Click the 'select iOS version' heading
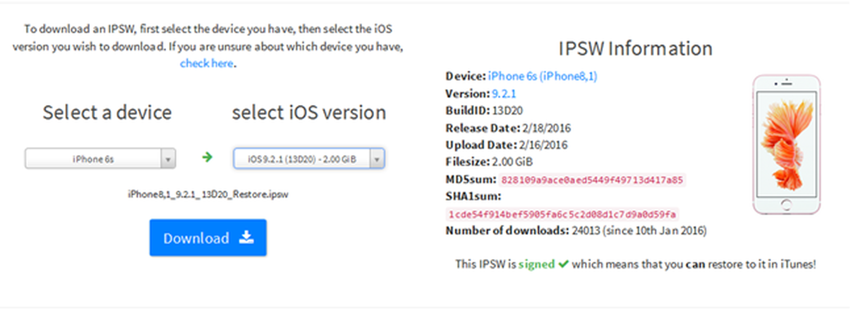 tap(309, 113)
